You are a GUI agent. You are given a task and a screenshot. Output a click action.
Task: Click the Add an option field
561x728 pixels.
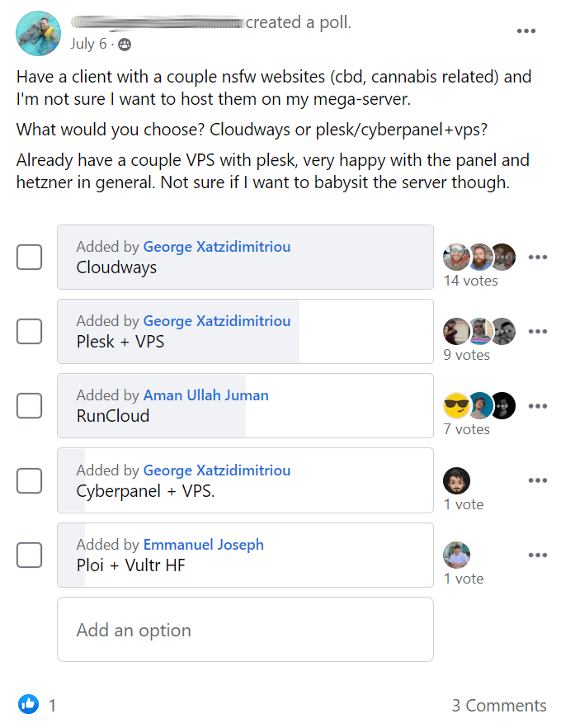point(246,630)
